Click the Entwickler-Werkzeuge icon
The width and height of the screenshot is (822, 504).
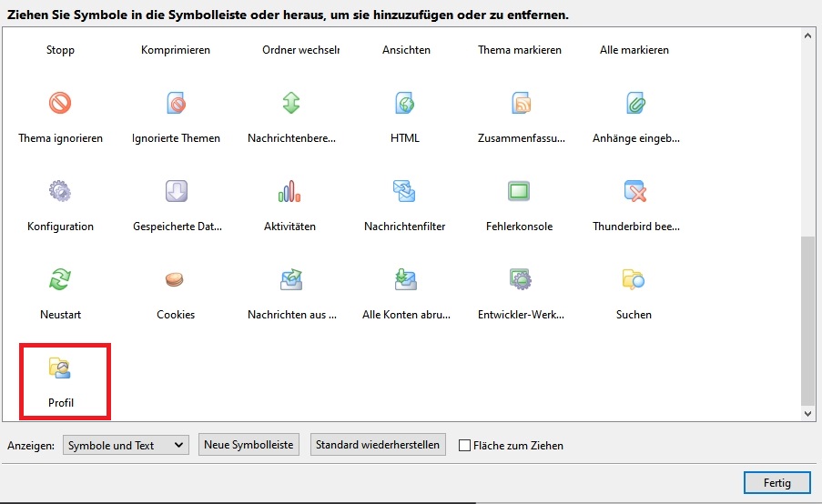click(519, 279)
